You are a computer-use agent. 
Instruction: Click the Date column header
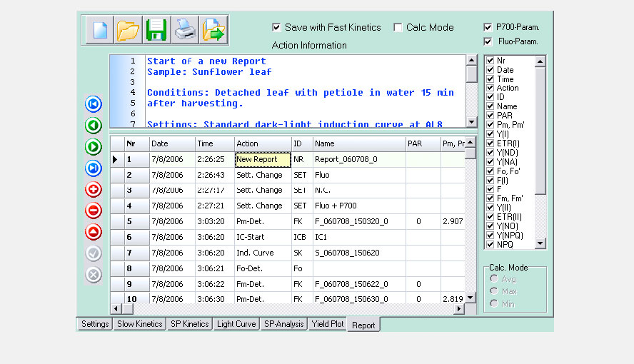[x=172, y=143]
